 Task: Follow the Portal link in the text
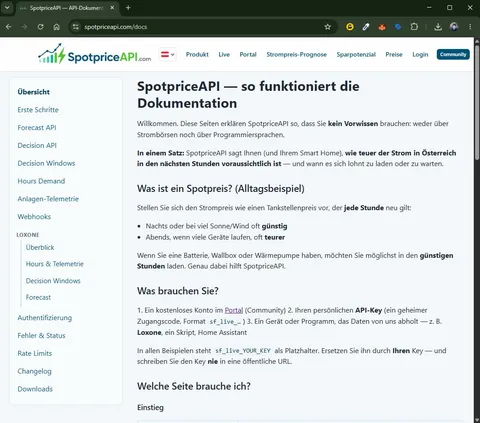[234, 310]
